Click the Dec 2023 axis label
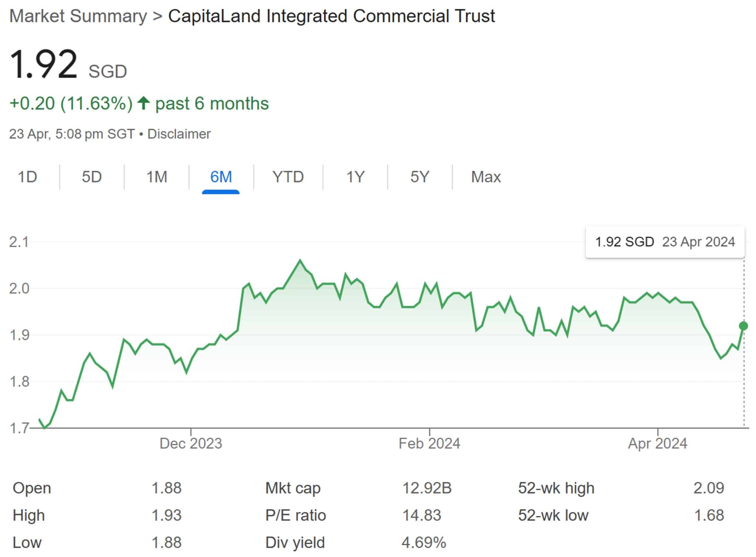 coord(191,443)
